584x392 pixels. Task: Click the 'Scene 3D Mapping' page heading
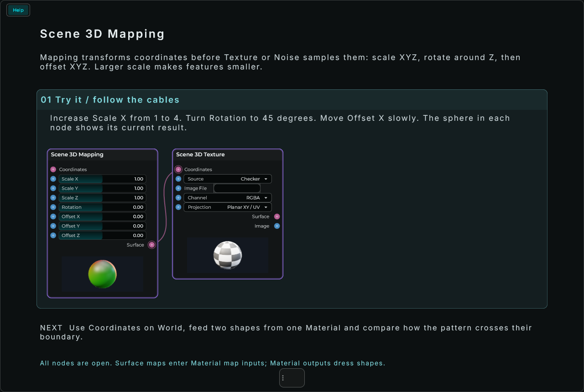click(x=102, y=34)
